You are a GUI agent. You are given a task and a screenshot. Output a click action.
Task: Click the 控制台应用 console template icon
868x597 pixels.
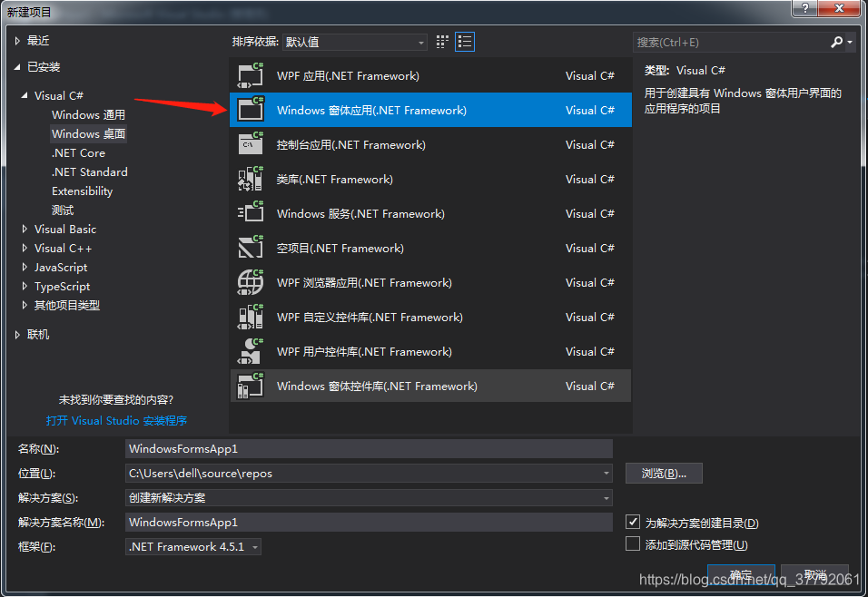[x=251, y=144]
